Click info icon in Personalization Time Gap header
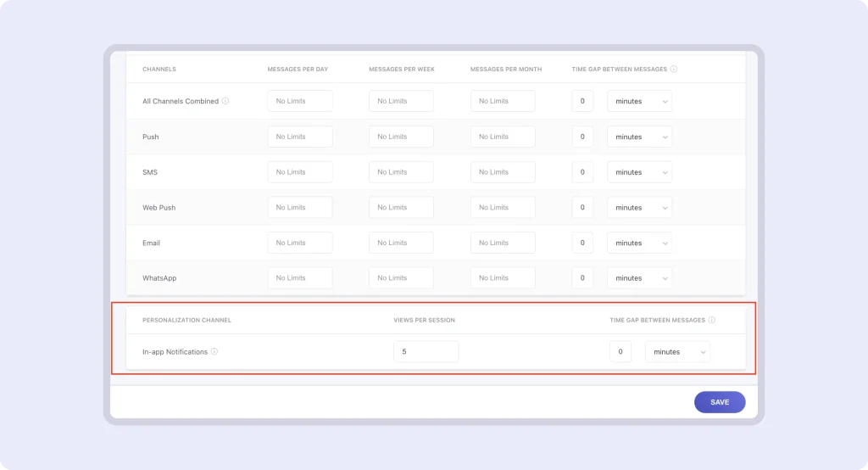The height and width of the screenshot is (470, 868). pyautogui.click(x=712, y=320)
